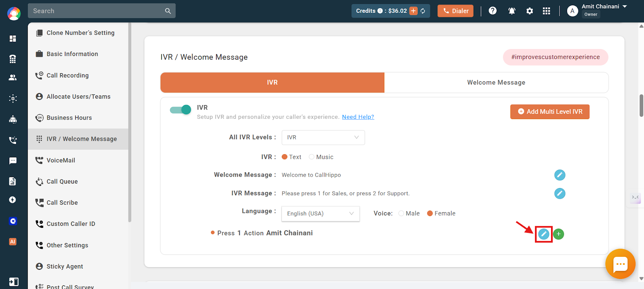
Task: Edit the IVR Message text
Action: pos(560,194)
